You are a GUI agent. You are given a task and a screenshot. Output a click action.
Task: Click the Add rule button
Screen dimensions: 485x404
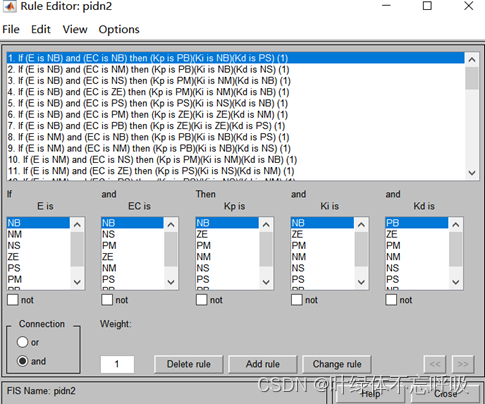[263, 364]
